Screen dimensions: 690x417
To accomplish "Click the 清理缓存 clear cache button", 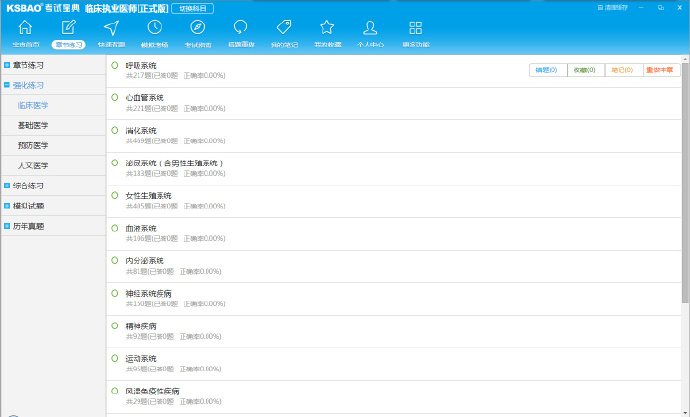I will click(612, 7).
